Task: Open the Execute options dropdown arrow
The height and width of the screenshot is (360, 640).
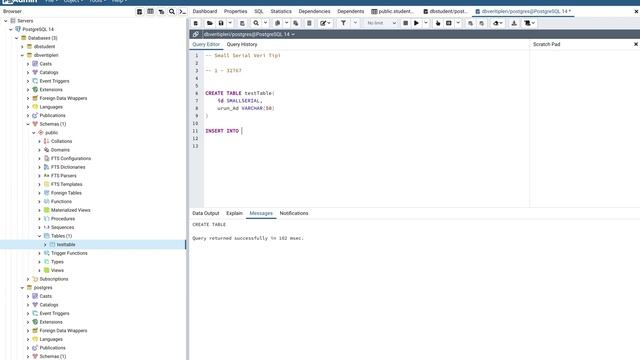Action: coord(426,23)
